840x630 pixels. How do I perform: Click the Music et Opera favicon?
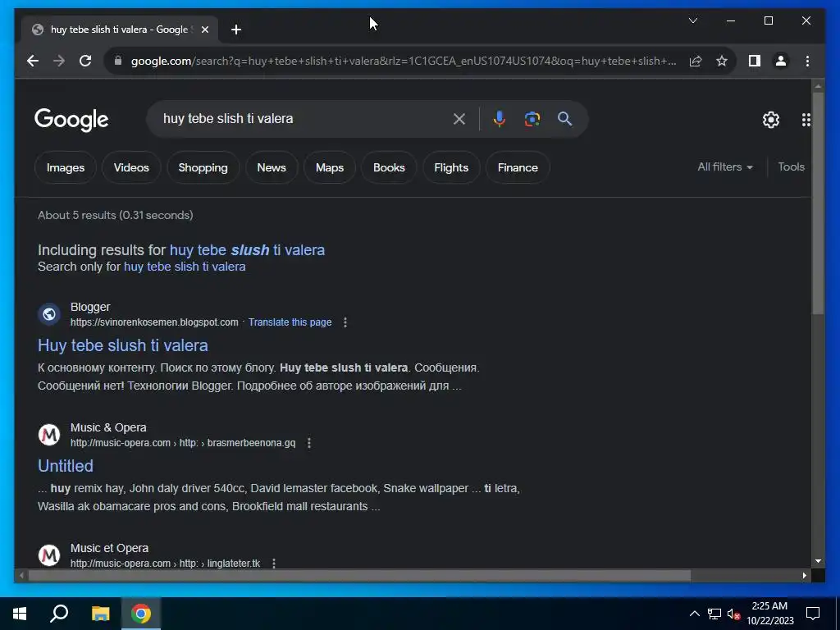coord(49,555)
